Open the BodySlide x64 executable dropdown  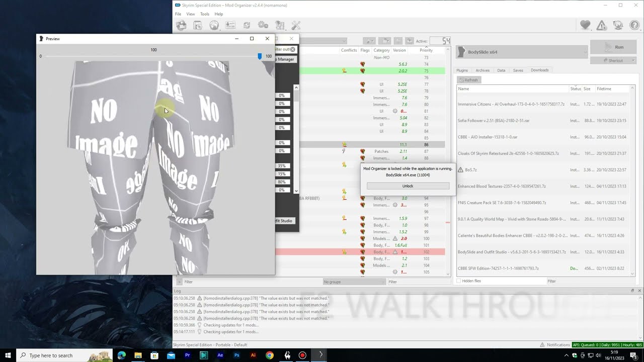click(522, 52)
